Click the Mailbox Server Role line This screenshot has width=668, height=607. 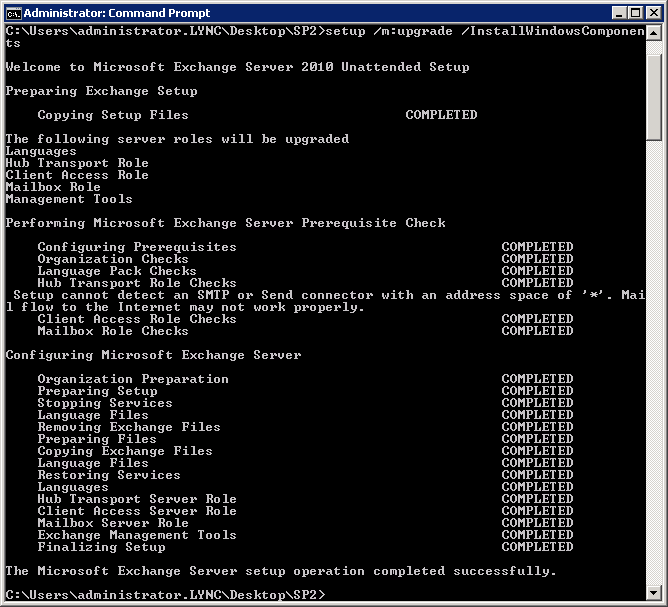click(x=113, y=523)
